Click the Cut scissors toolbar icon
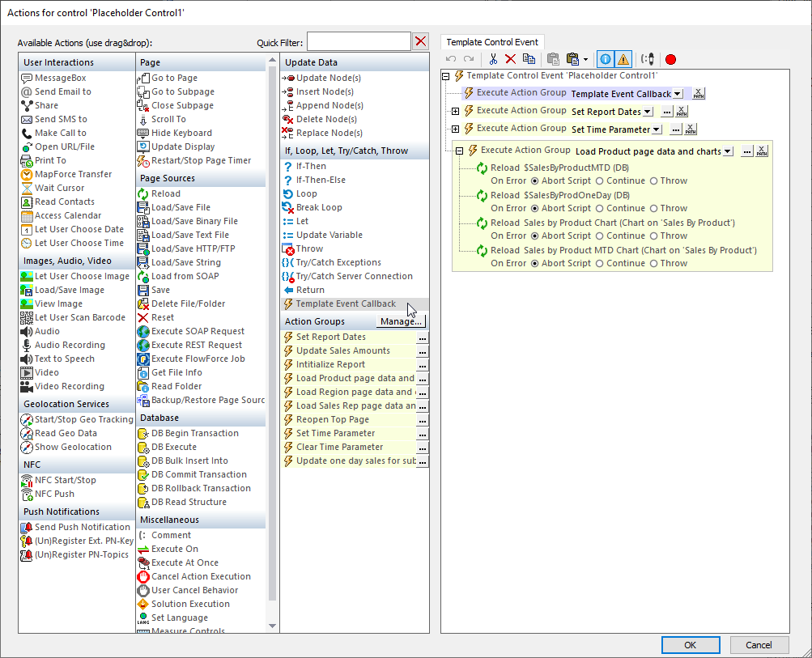This screenshot has height=658, width=812. click(492, 59)
